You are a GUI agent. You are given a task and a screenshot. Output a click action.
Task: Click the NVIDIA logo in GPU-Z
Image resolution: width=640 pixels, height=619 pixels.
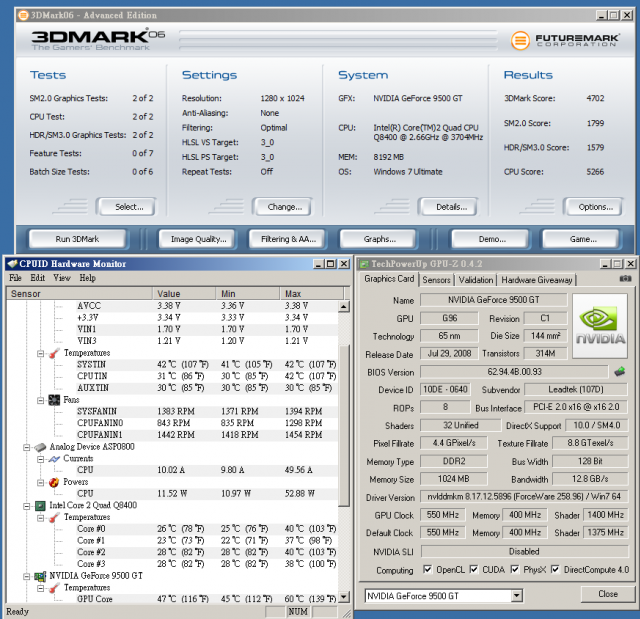(x=600, y=326)
